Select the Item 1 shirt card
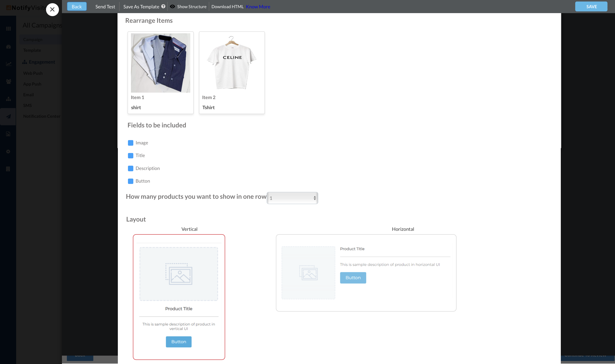This screenshot has width=615, height=364. click(160, 73)
